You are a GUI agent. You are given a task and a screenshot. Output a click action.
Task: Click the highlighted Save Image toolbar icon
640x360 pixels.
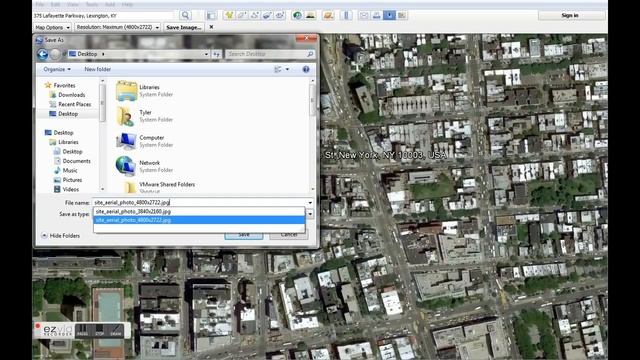click(389, 16)
